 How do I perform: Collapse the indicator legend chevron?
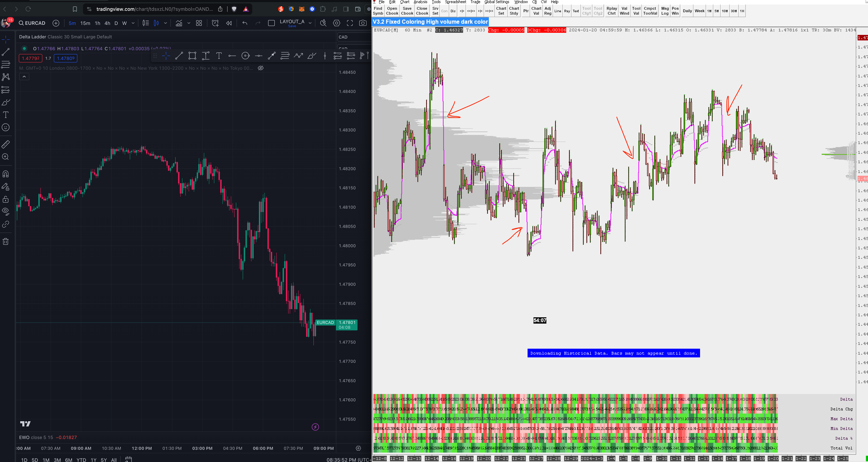[x=24, y=77]
